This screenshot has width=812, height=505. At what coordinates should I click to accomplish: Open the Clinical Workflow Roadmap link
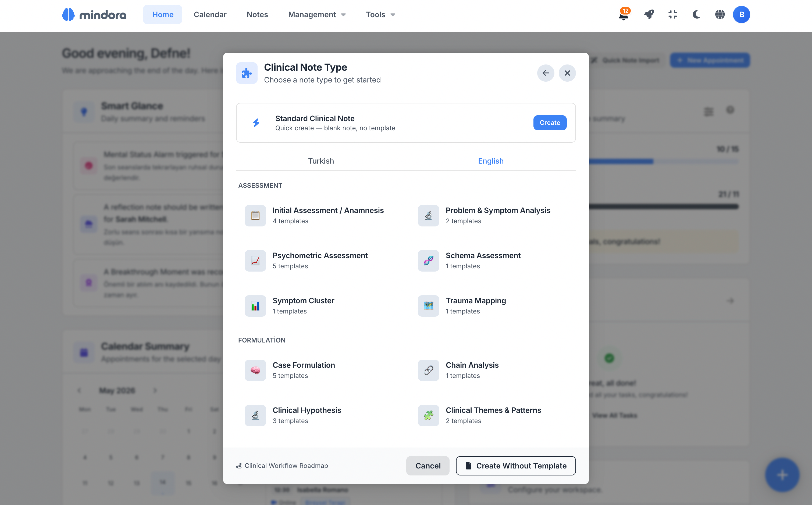click(282, 466)
